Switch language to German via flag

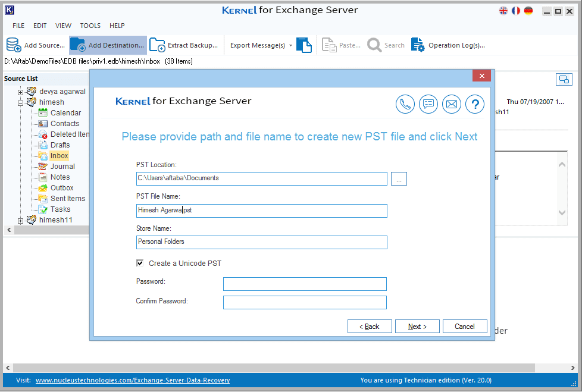point(528,11)
